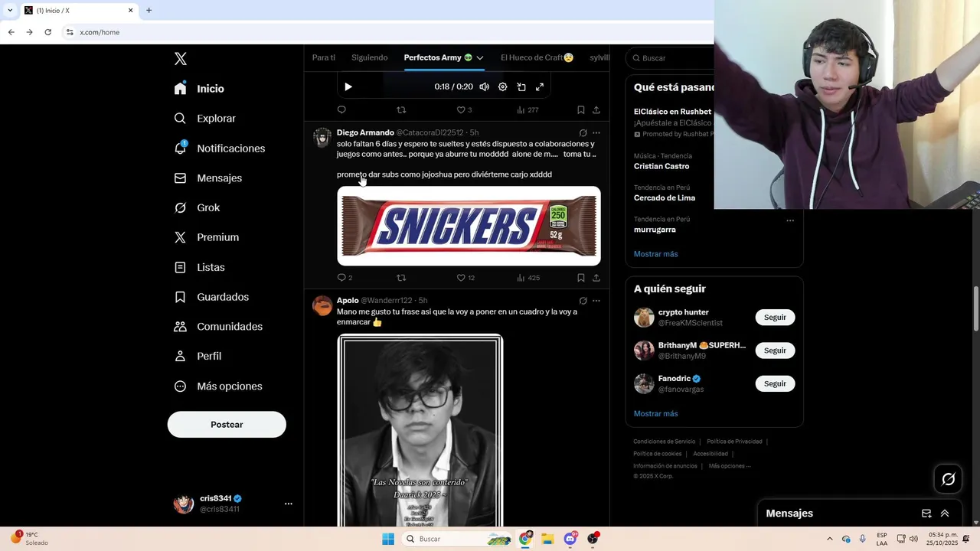980x551 pixels.
Task: Compose new message in Mensajes drawer
Action: click(x=926, y=514)
